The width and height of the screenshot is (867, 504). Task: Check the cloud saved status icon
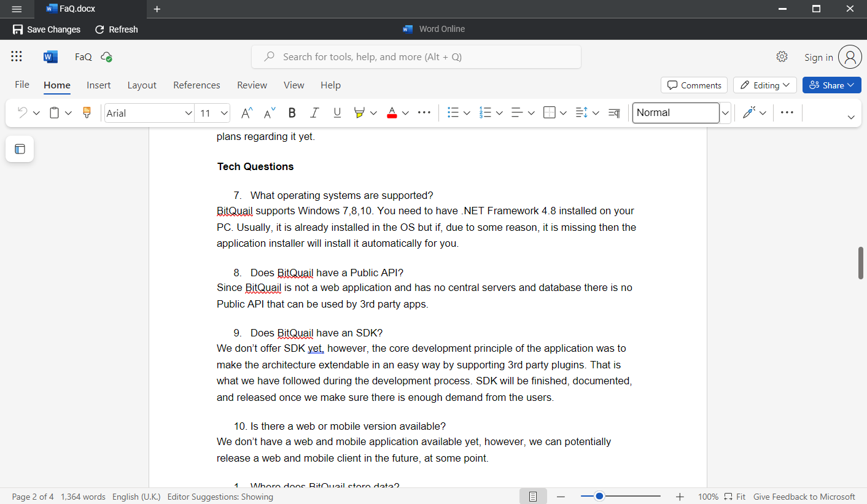point(106,56)
